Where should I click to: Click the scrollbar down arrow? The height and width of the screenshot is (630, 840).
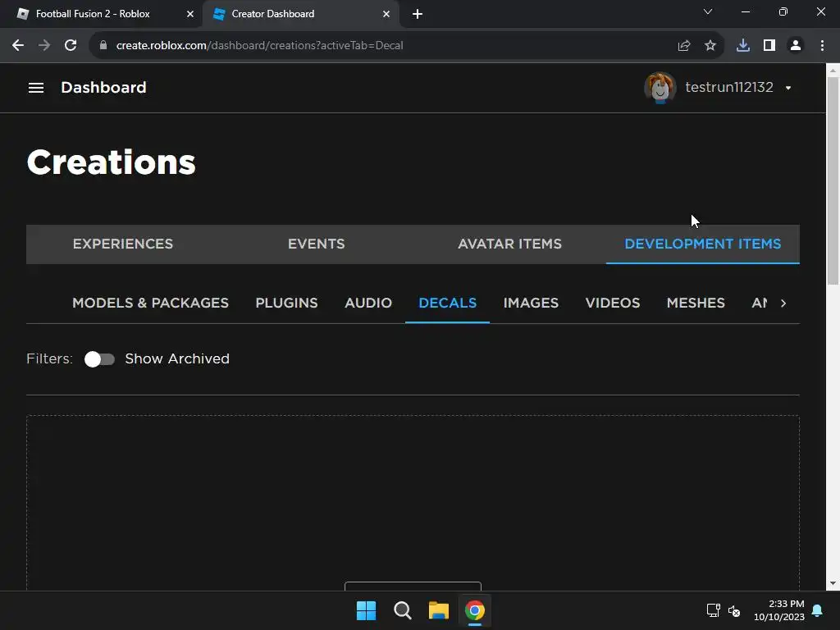coord(833,583)
